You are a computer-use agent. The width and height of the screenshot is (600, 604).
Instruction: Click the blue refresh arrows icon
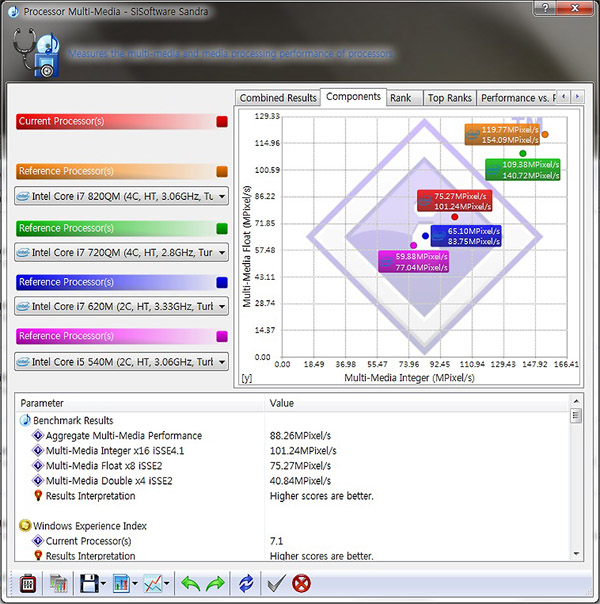[246, 584]
